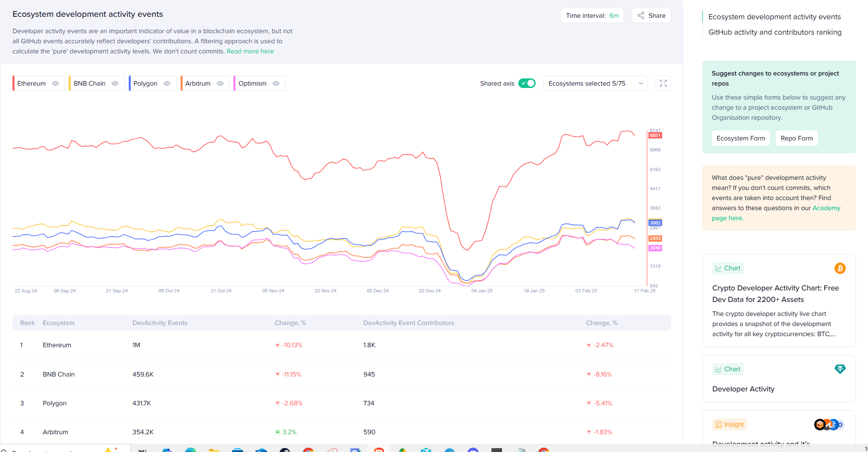Change the Time interval 6m setting

tap(592, 15)
